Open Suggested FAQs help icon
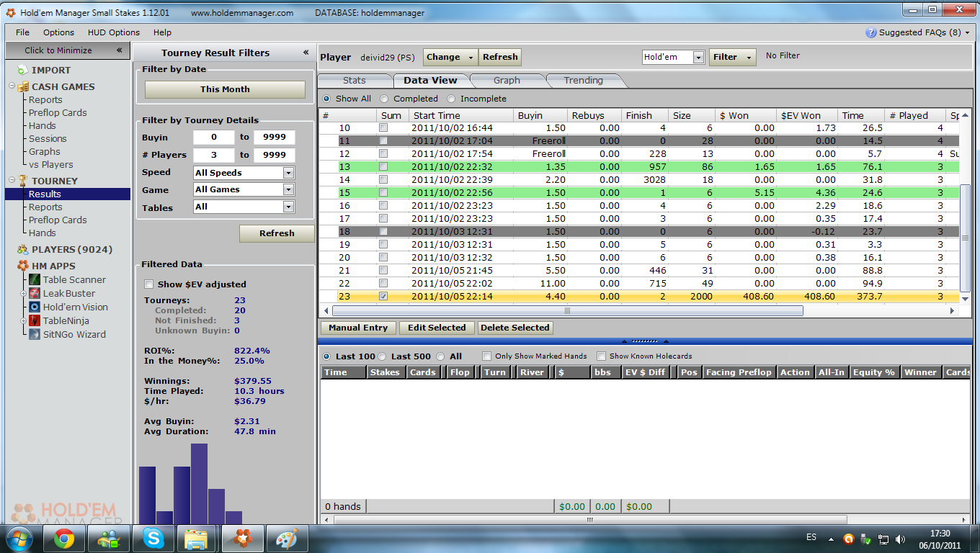Viewport: 980px width, 553px height. pyautogui.click(x=871, y=32)
